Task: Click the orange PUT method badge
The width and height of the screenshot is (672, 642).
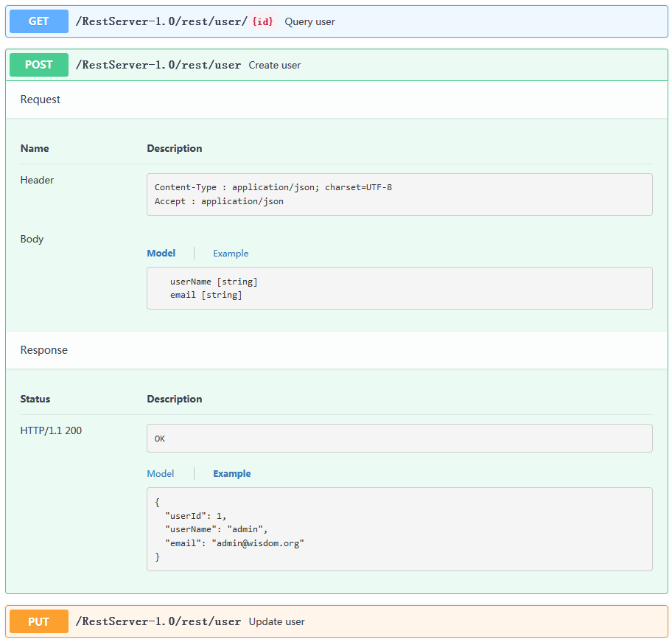Action: tap(39, 621)
